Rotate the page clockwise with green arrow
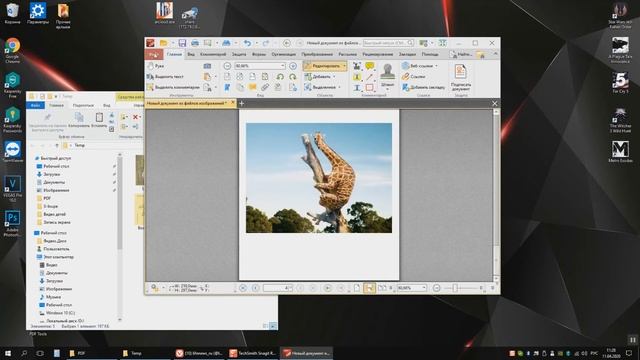 [x=293, y=77]
